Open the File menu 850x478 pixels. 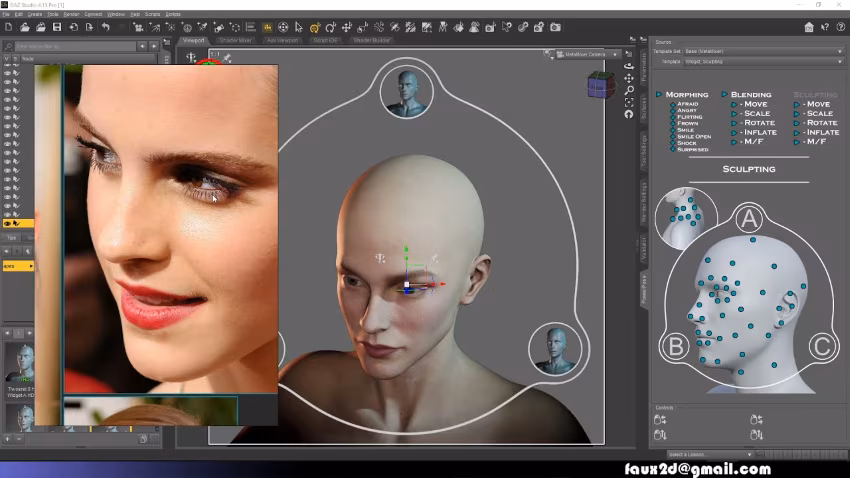click(x=5, y=14)
